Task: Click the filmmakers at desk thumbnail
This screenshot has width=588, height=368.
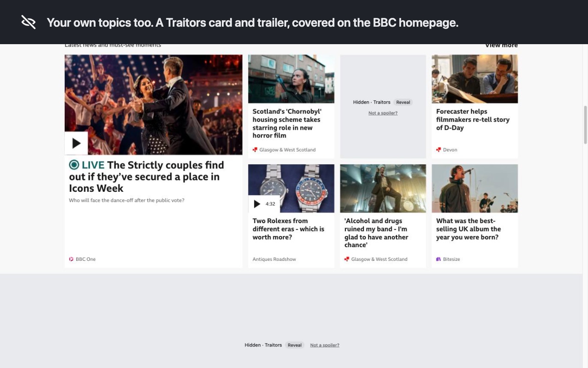Action: [475, 79]
